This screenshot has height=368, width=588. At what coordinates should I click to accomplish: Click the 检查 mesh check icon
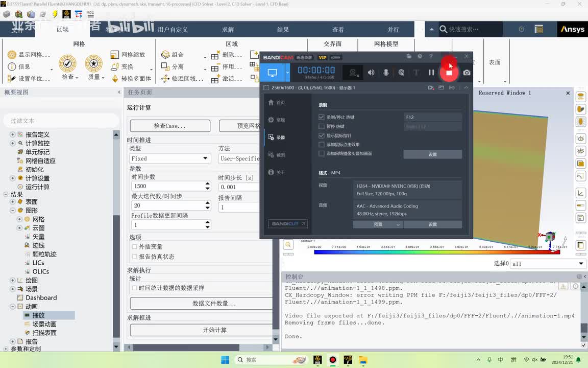click(67, 63)
